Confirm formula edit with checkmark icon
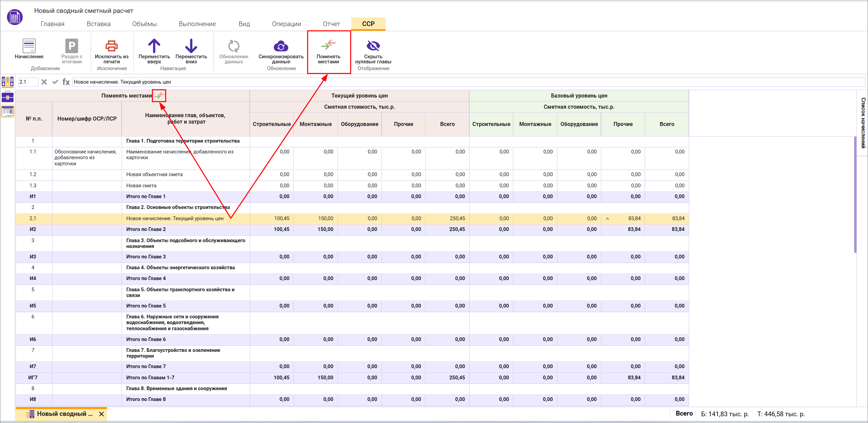Image resolution: width=868 pixels, height=423 pixels. pos(55,82)
